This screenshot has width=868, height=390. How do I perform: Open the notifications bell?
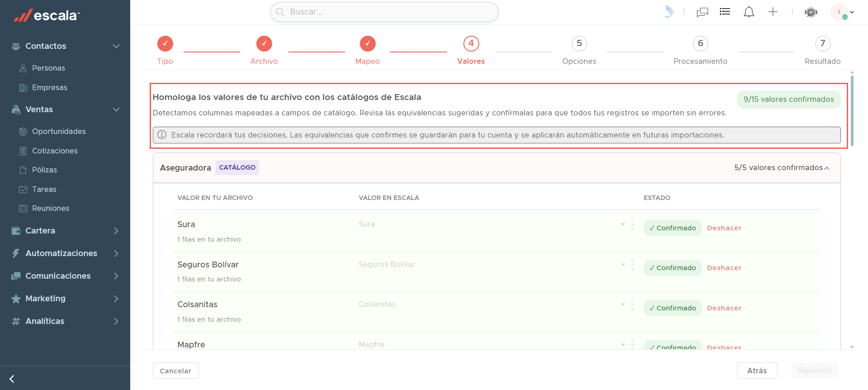tap(749, 12)
